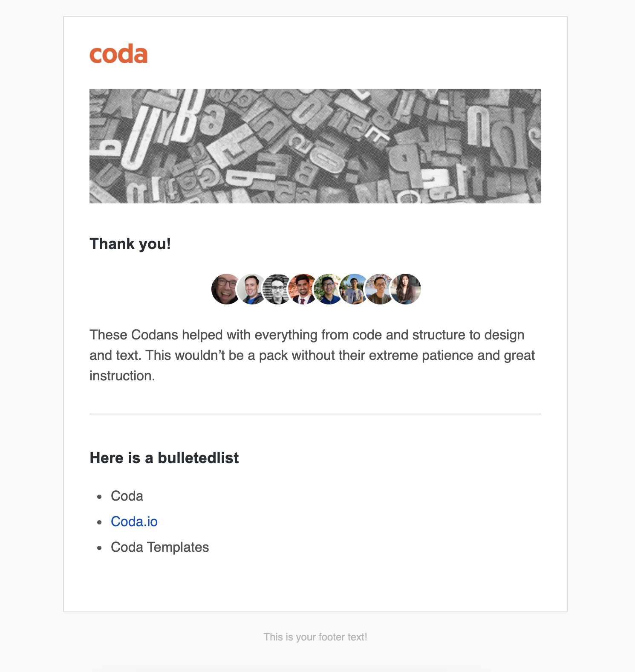
Task: Click the letterpress type banner image
Action: [x=315, y=146]
